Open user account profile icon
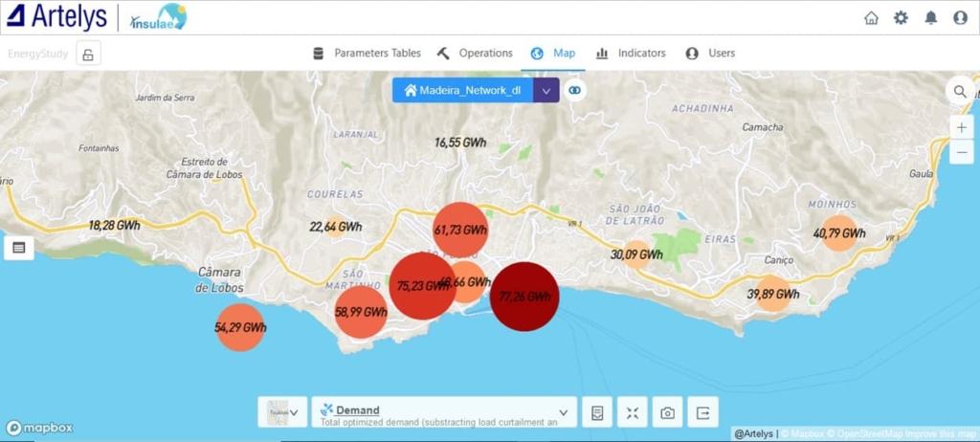This screenshot has width=980, height=442. [960, 17]
